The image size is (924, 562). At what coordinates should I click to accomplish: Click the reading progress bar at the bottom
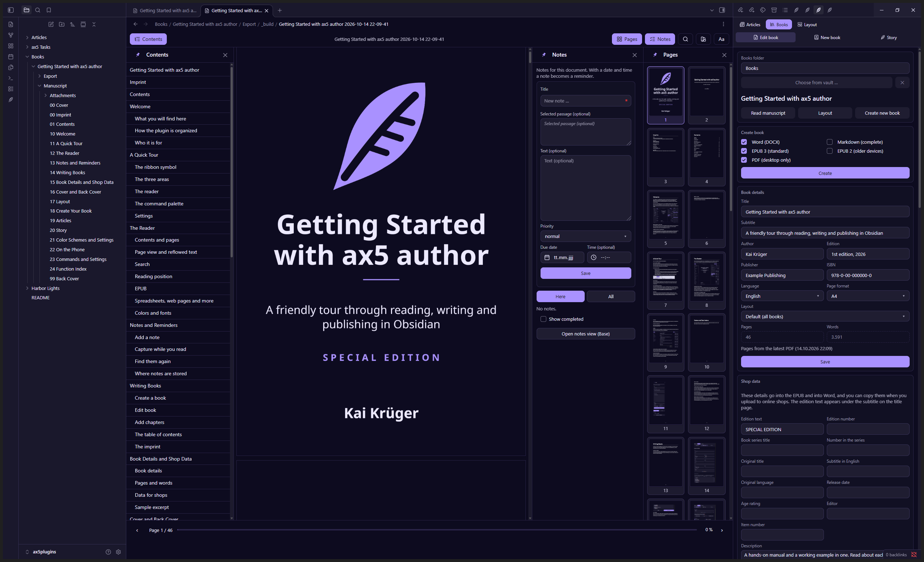pos(437,530)
